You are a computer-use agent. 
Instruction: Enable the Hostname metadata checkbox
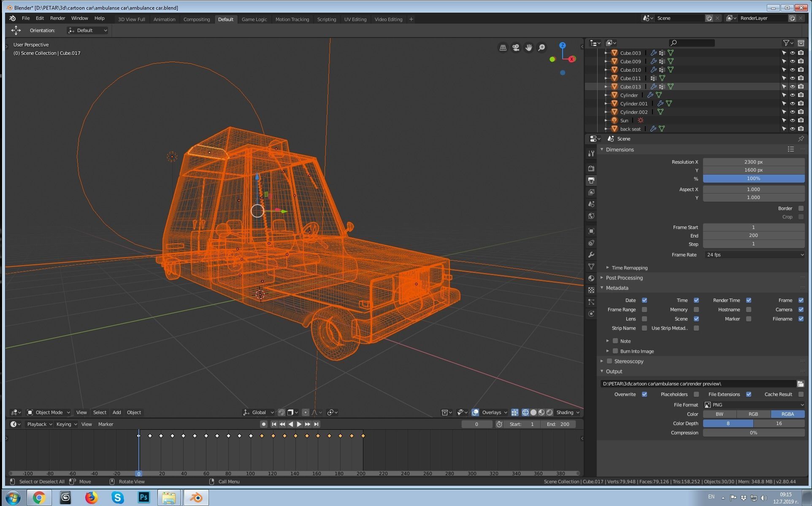pos(749,310)
